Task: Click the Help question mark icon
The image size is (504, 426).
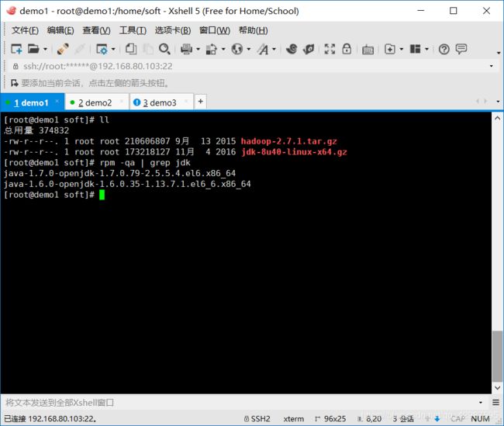Action: pyautogui.click(x=444, y=50)
